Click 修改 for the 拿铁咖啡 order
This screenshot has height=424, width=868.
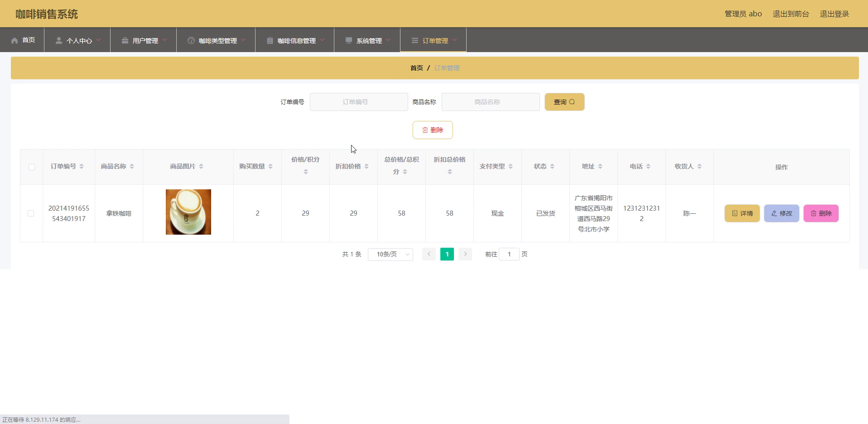point(781,213)
